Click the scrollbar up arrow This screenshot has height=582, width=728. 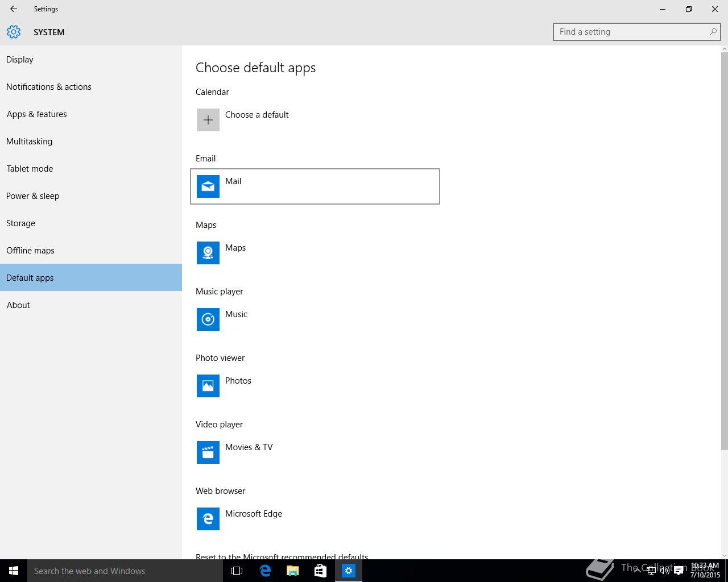click(724, 49)
